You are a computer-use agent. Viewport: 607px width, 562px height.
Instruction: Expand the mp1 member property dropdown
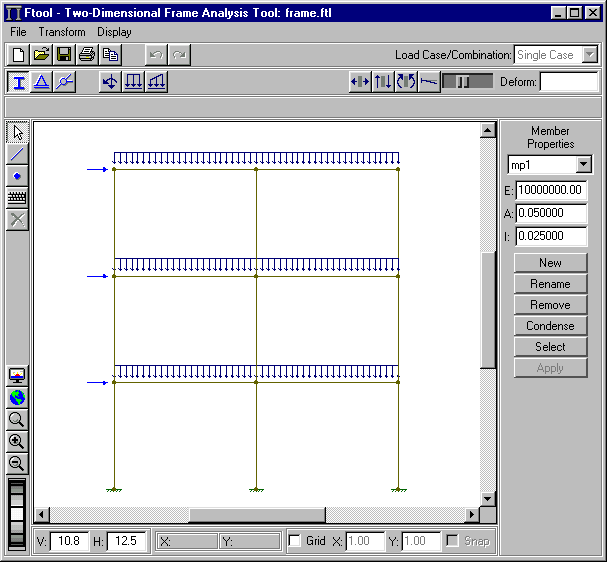(x=583, y=165)
